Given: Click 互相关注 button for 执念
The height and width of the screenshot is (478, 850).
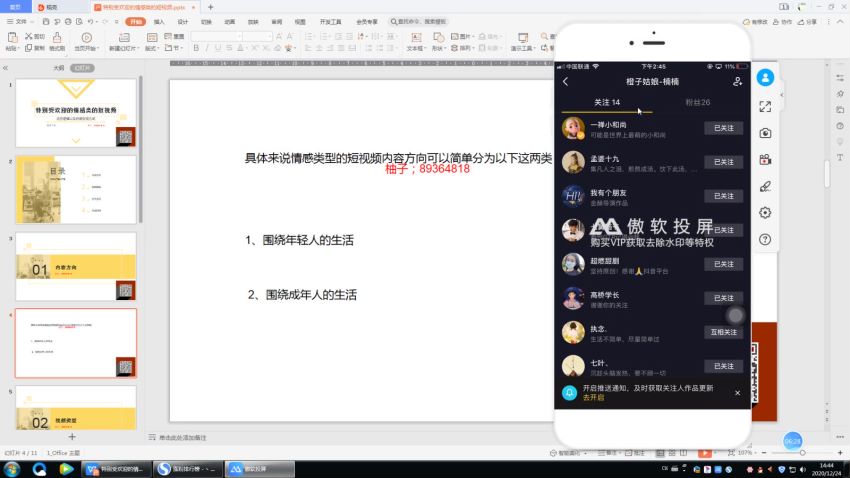Looking at the screenshot, I should coord(723,332).
